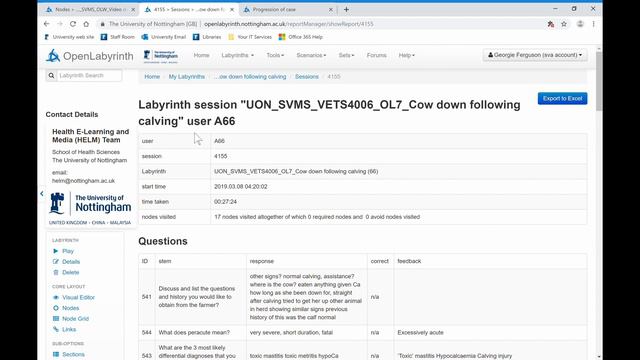Click the helm@nottingham.ac.uk email text
The height and width of the screenshot is (360, 640).
83,181
